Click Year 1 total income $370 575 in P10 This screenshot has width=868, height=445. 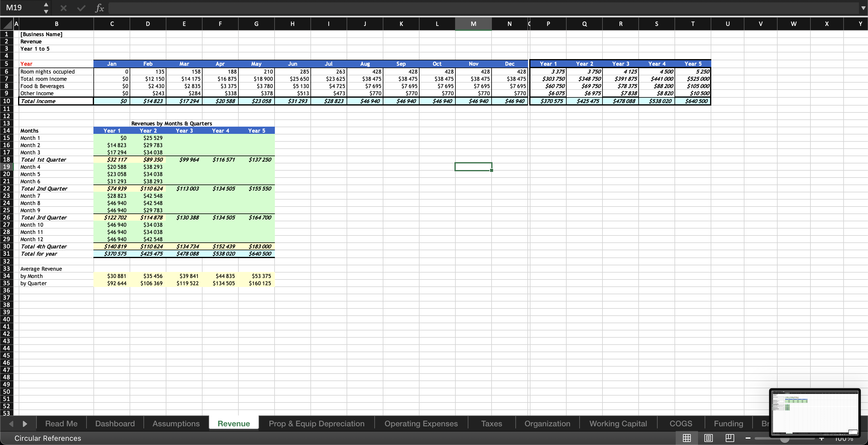click(548, 101)
